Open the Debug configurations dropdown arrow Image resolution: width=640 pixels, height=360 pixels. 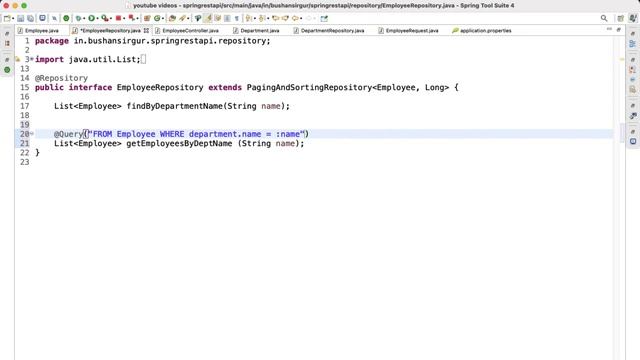pos(84,19)
